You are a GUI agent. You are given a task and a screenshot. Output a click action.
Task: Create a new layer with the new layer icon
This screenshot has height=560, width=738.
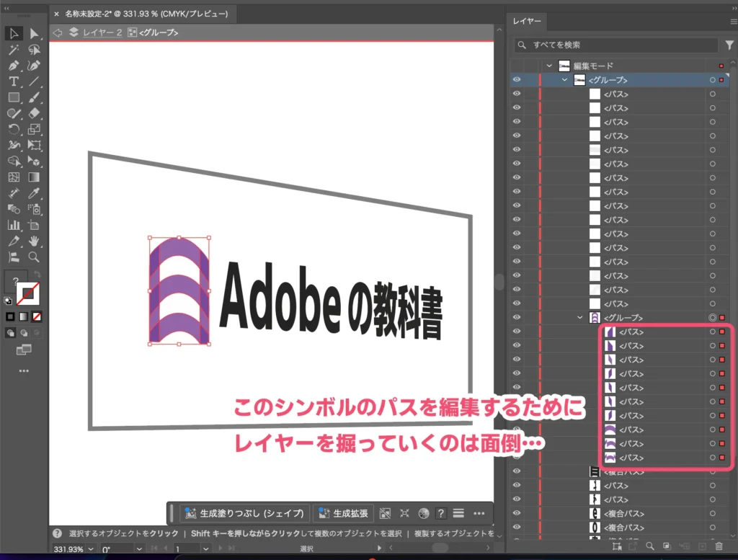(702, 546)
